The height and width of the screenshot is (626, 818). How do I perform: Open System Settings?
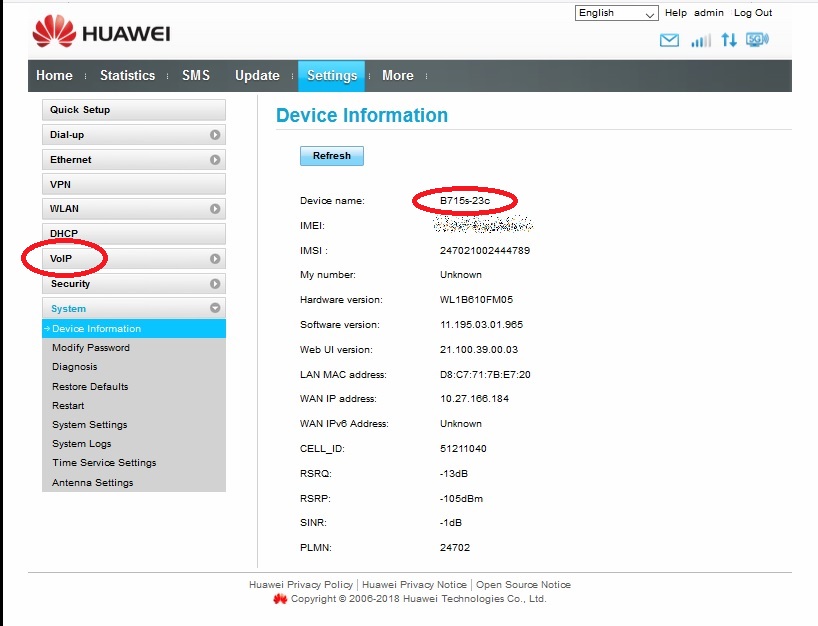[x=89, y=425]
